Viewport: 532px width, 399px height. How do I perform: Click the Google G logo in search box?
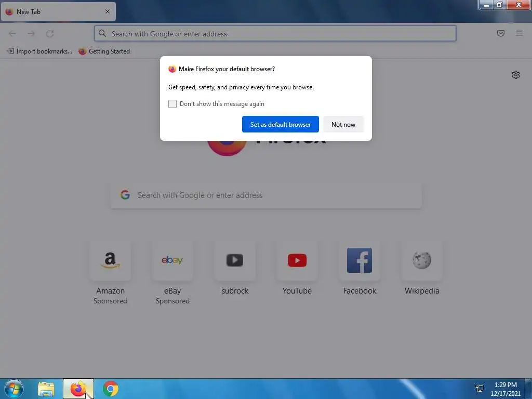pos(125,195)
